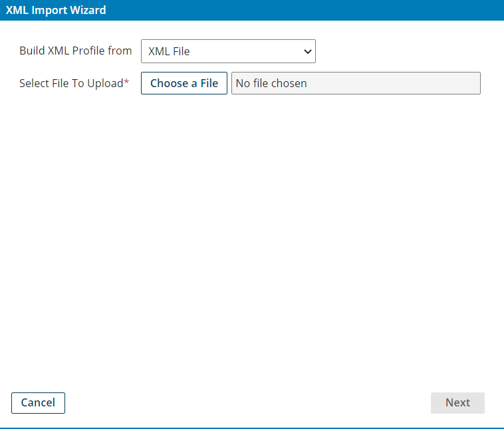Click the word Wizard in the header
The image size is (504, 429).
87,10
